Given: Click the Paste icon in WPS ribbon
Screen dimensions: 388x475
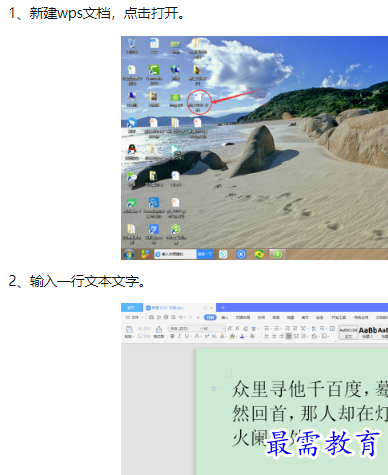Looking at the screenshot, I should [129, 329].
